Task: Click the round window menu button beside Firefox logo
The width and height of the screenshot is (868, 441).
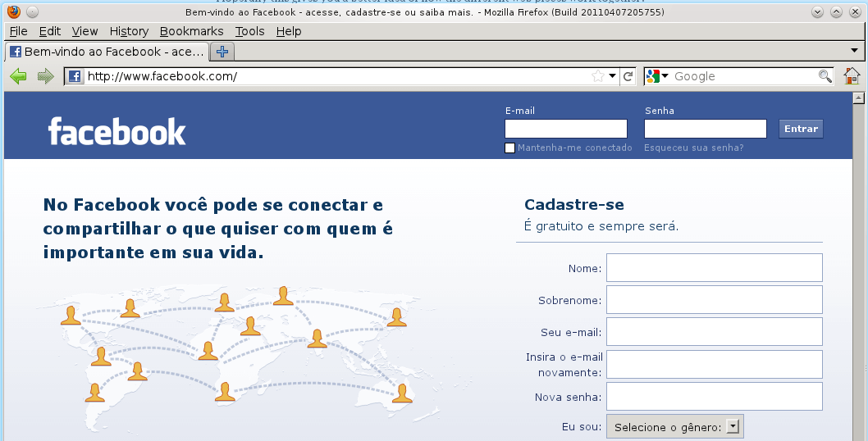Action: 33,11
